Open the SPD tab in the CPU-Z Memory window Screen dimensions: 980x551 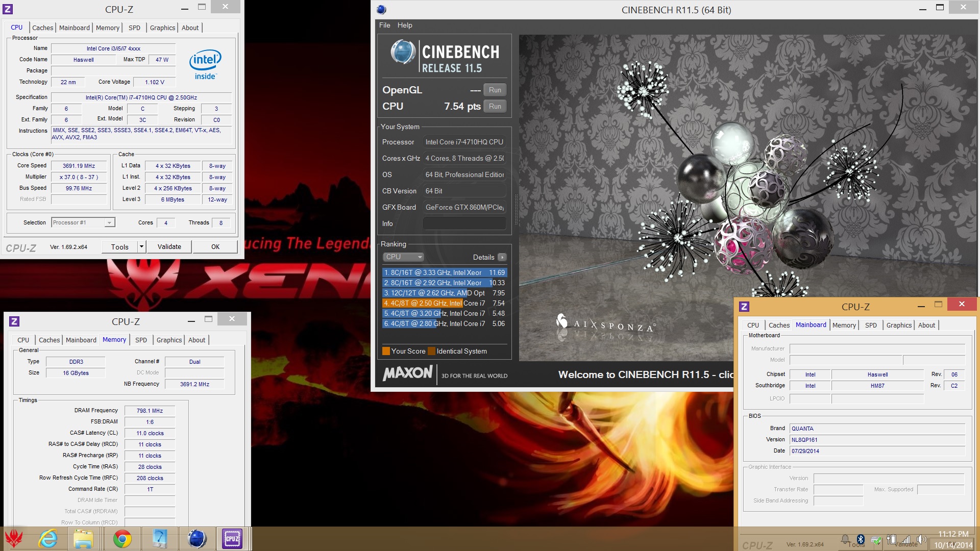click(141, 340)
